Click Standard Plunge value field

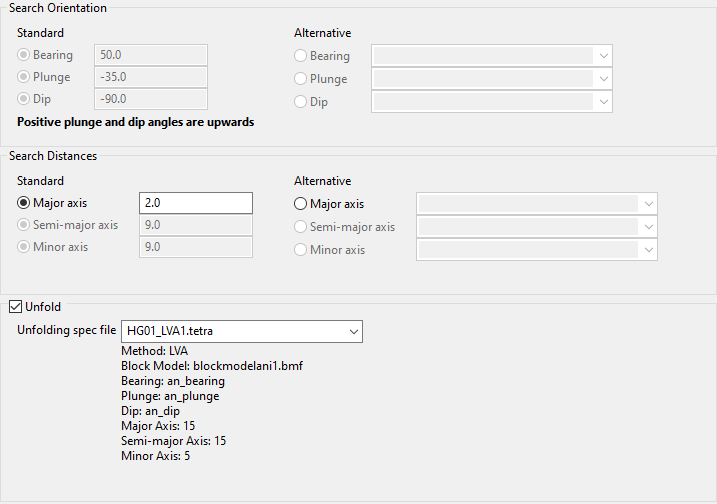click(x=150, y=77)
